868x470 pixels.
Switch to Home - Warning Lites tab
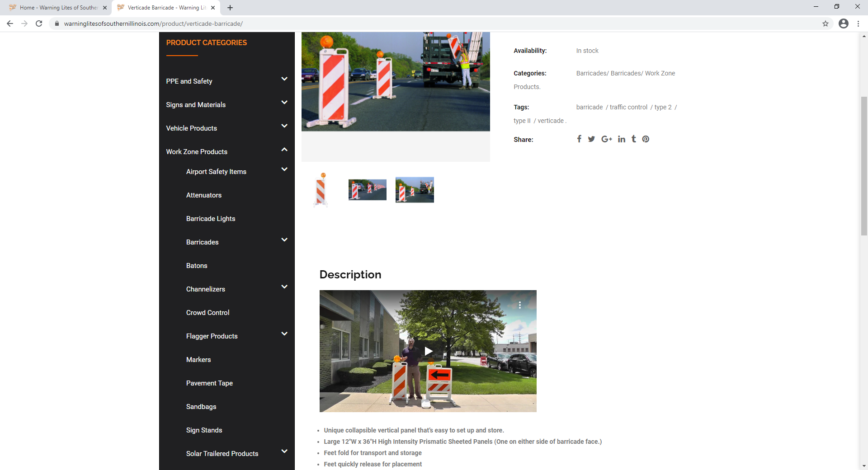[58, 8]
